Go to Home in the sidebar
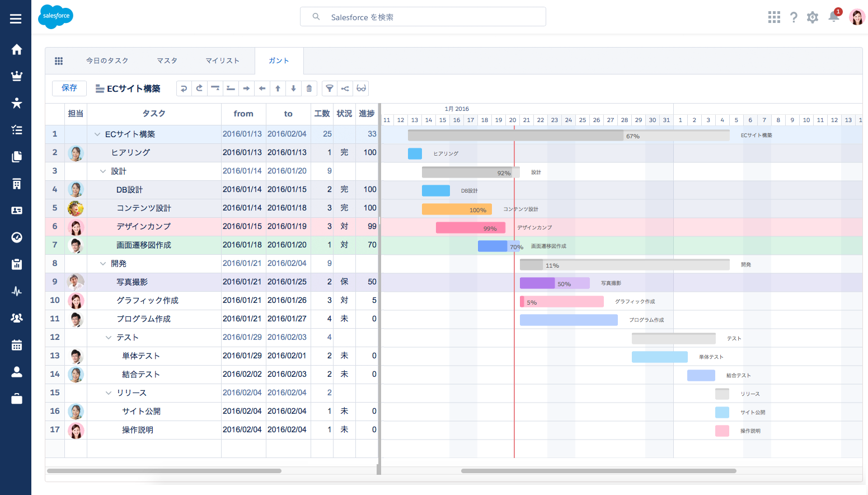Viewport: 868px width, 495px height. (17, 49)
